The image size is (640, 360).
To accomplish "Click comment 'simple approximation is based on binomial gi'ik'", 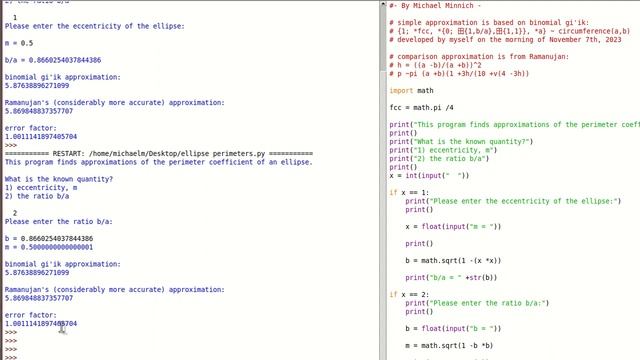I will tap(489, 22).
